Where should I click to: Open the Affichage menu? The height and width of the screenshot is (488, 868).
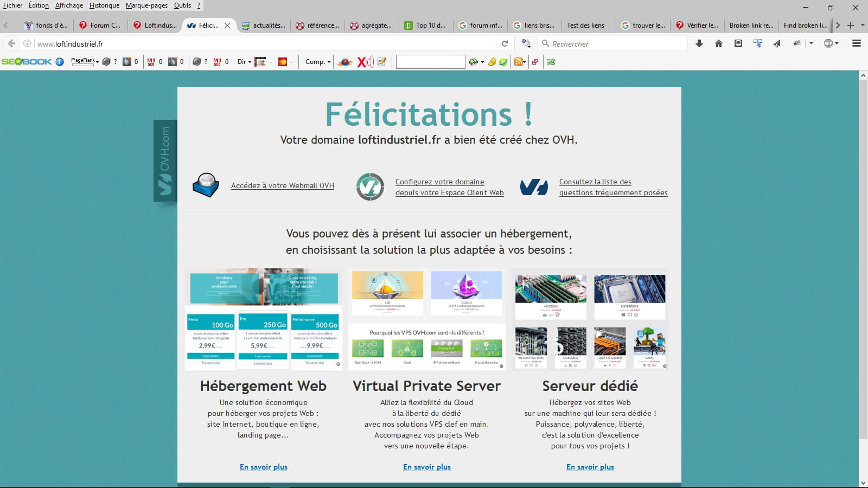point(69,5)
